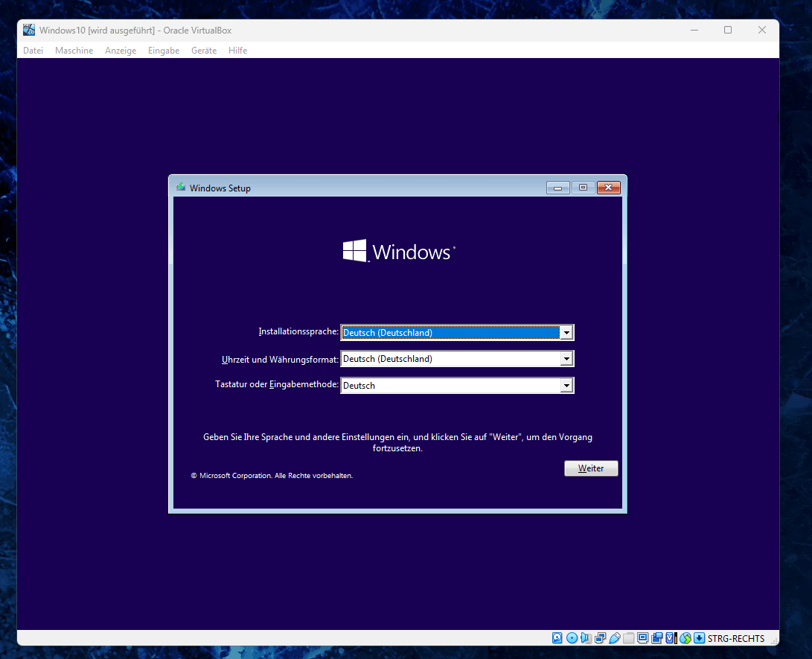Open the Hilfe menu

point(237,50)
